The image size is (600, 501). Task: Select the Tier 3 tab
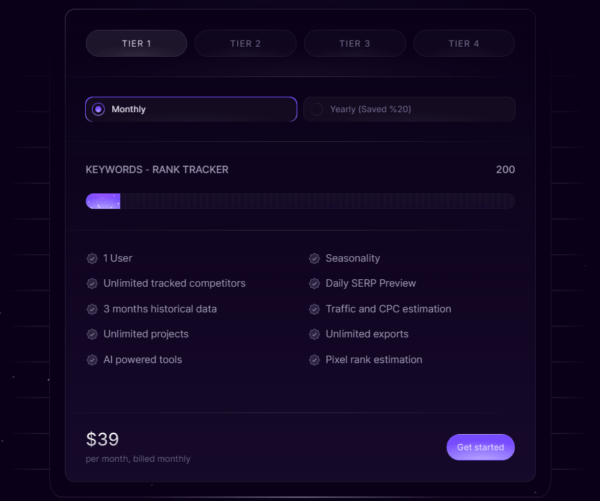pos(355,43)
